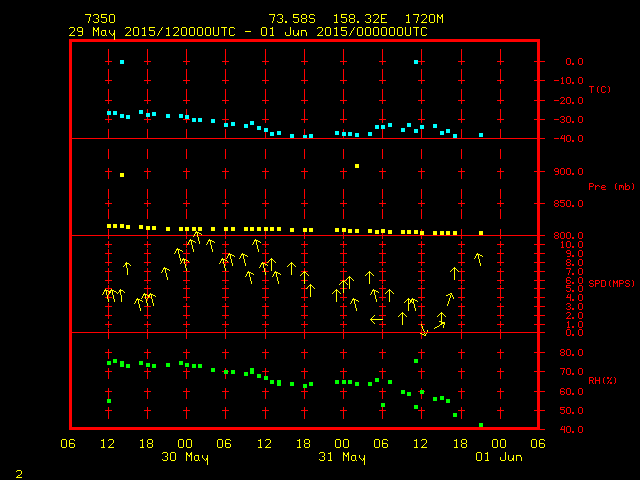Click the isolated yellow pressure point above 900 mb
The height and width of the screenshot is (480, 640).
(357, 166)
